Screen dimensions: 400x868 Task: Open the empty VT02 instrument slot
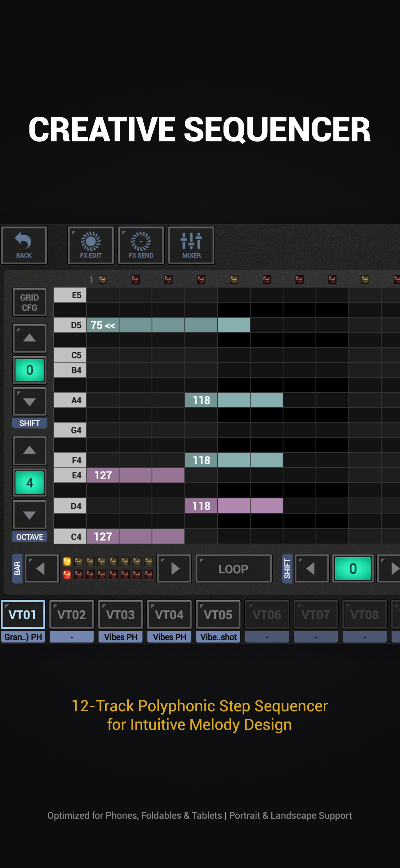(72, 637)
